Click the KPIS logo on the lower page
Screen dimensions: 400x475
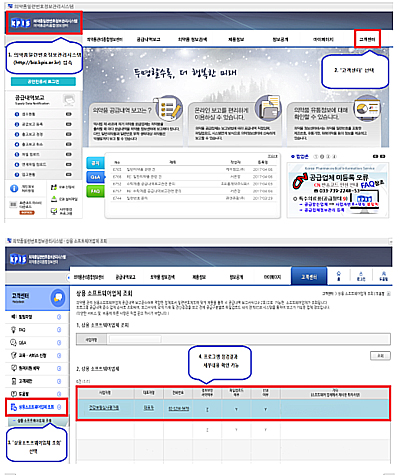point(38,259)
